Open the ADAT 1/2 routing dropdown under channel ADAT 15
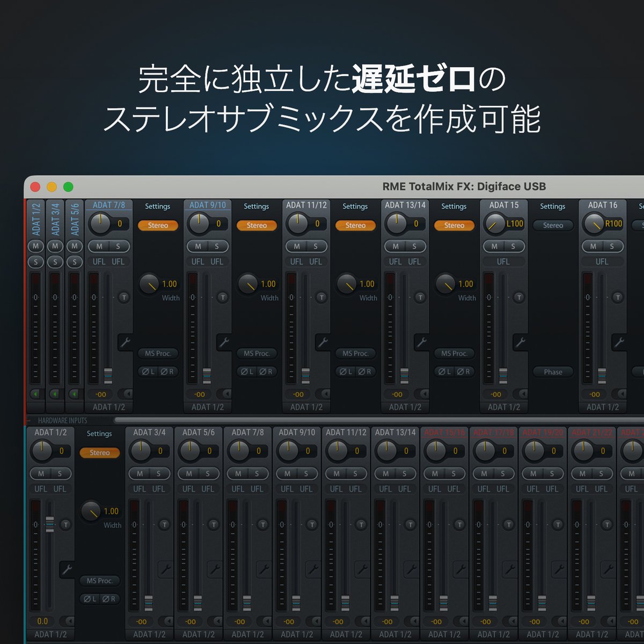Viewport: 644px width, 644px height. (504, 407)
